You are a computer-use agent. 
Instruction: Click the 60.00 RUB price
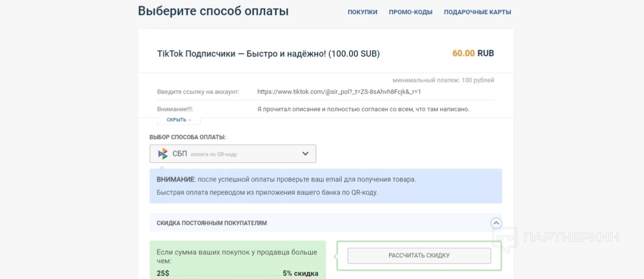click(473, 53)
